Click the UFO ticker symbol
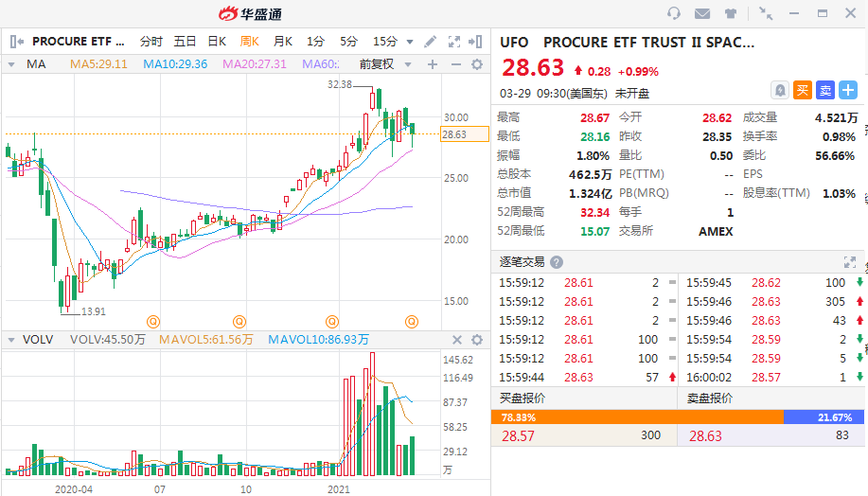Screen dimensions: 868x496 tap(514, 43)
